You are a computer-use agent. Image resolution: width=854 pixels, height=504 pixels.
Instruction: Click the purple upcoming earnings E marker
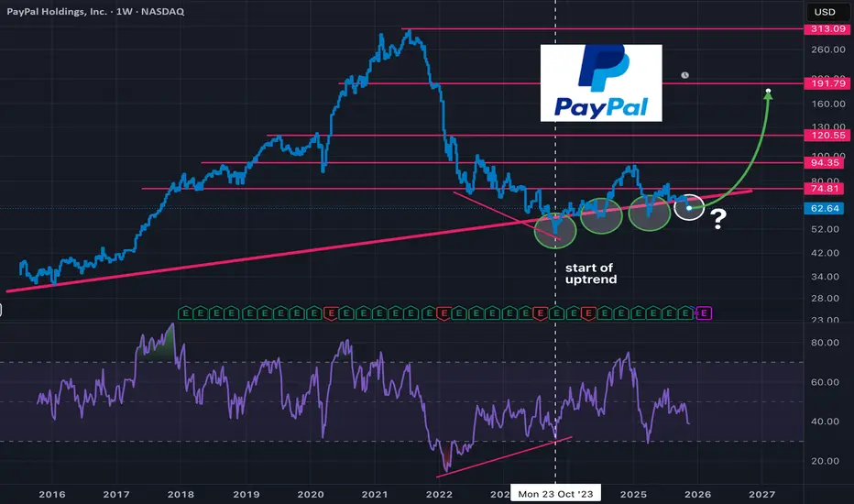705,313
